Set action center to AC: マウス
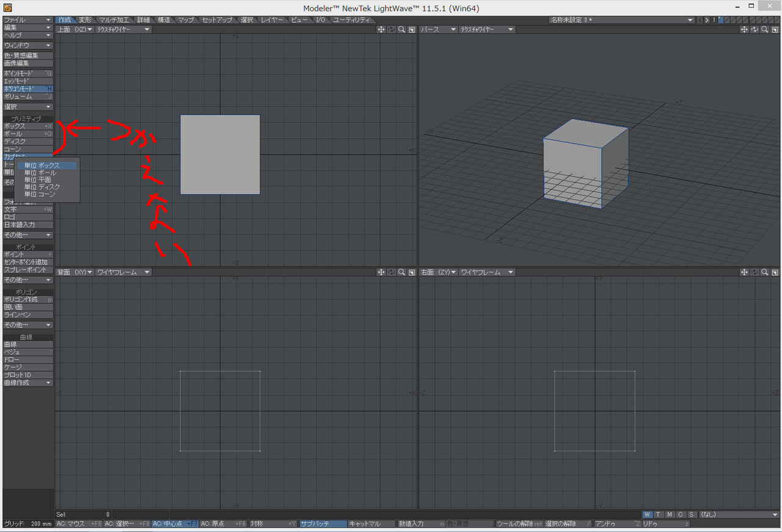This screenshot has width=782, height=532. tap(79, 524)
